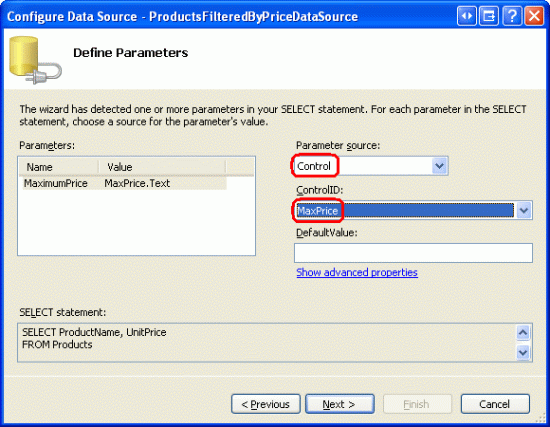
Task: Click the Cancel button
Action: (x=495, y=404)
